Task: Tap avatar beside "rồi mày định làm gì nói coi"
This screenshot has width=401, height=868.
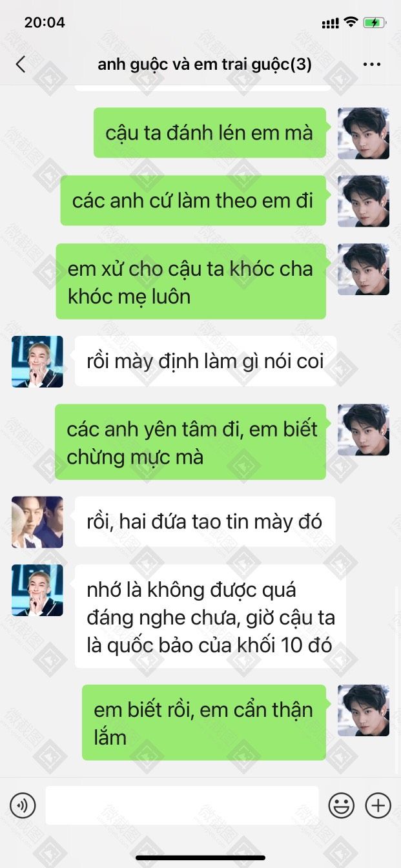Action: (37, 362)
